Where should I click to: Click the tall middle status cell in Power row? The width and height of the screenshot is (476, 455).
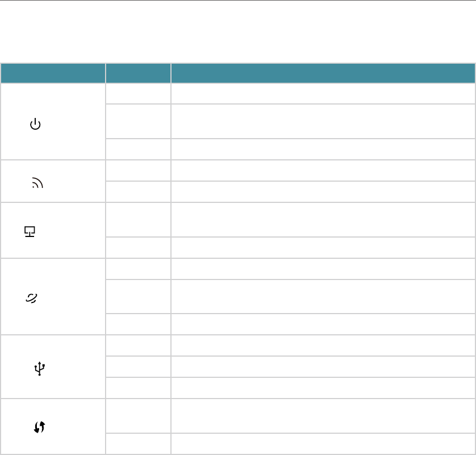pos(138,121)
